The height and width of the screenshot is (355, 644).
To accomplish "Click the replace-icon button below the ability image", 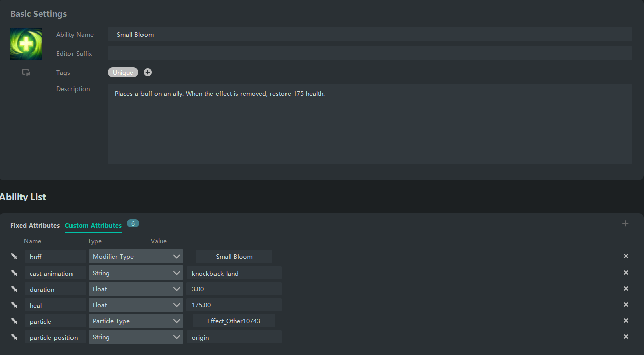I will click(x=26, y=73).
